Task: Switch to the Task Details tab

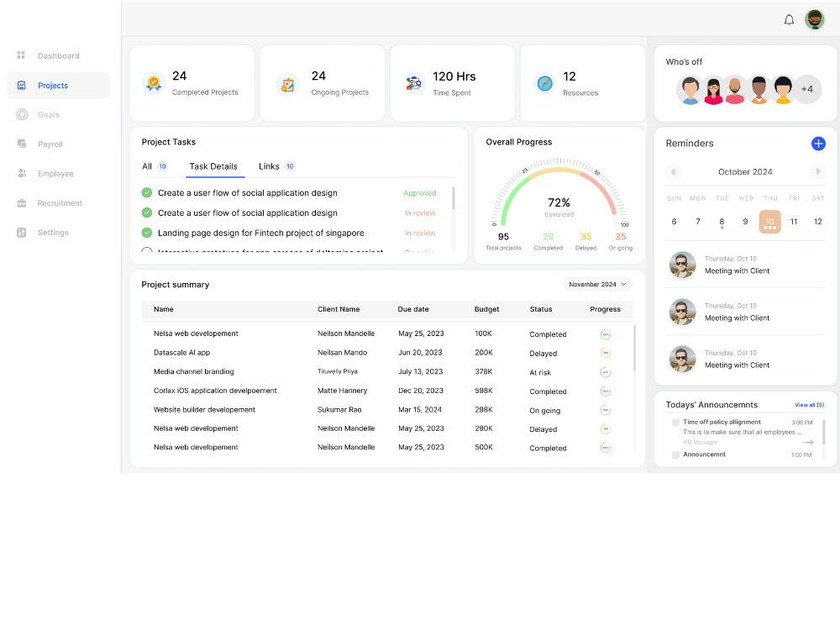Action: coord(213,166)
